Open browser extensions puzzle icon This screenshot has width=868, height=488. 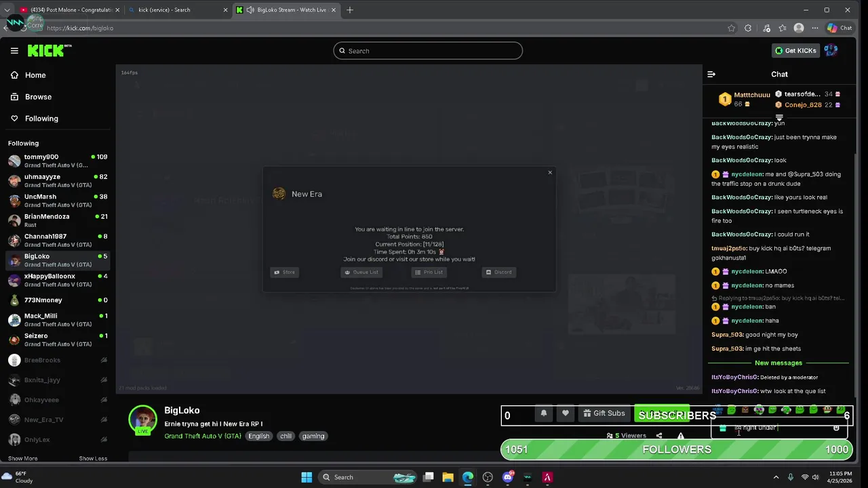[x=748, y=28]
